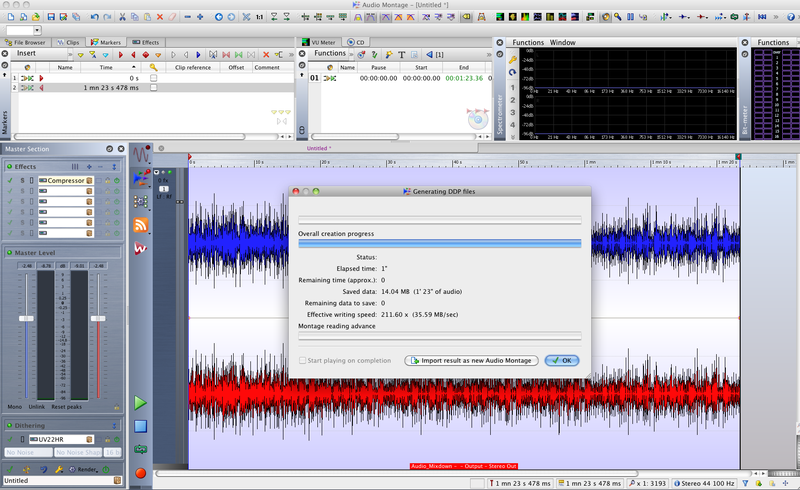Click the yellow generic marker icon
Image resolution: width=800 pixels, height=490 pixels.
[x=81, y=55]
